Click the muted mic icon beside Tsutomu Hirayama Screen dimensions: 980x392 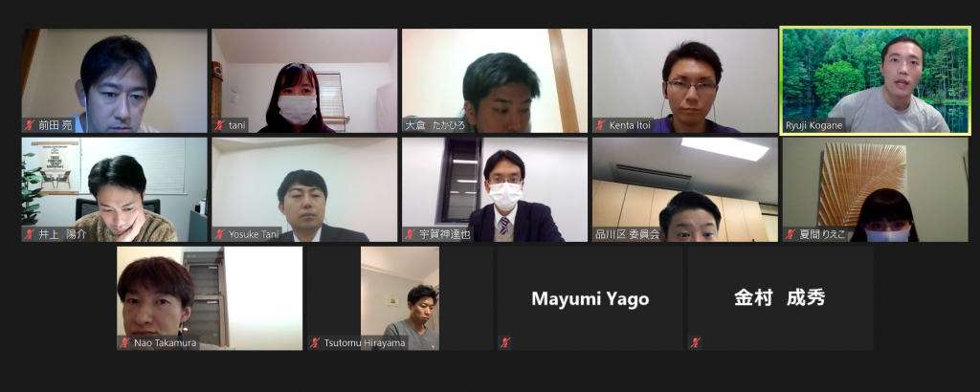[x=315, y=342]
